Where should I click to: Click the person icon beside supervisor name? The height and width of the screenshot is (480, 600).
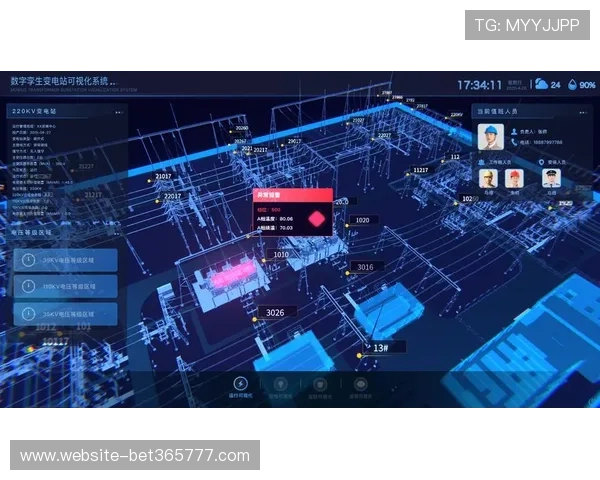tap(514, 131)
